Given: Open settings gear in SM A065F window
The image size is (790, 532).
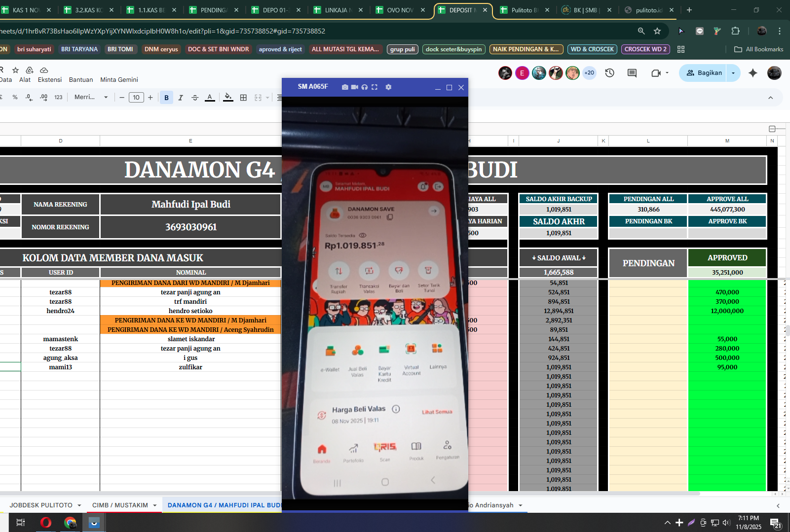Looking at the screenshot, I should [388, 87].
